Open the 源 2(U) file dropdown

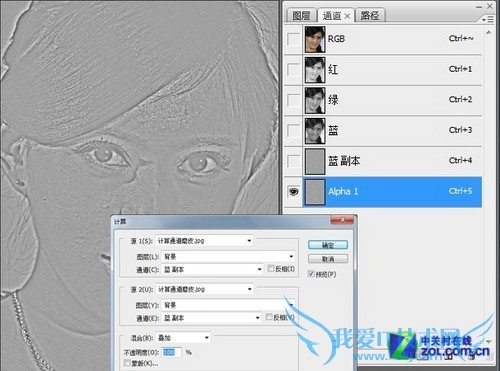(x=204, y=289)
